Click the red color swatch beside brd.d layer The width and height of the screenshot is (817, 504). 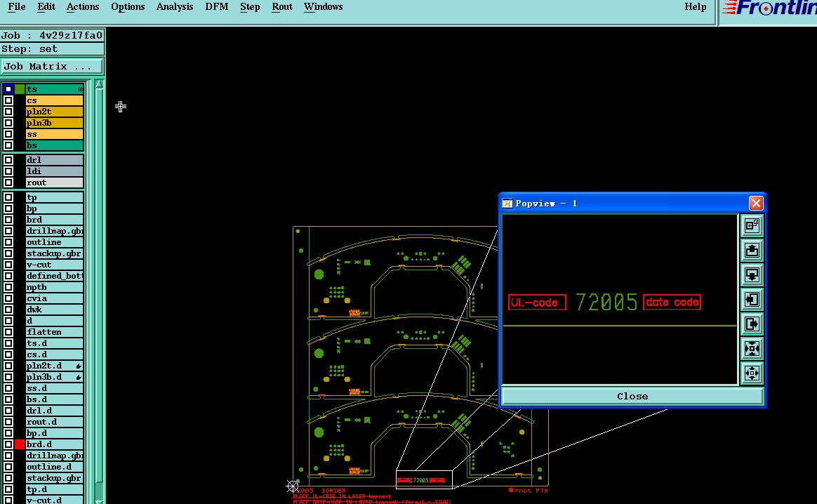pyautogui.click(x=19, y=444)
